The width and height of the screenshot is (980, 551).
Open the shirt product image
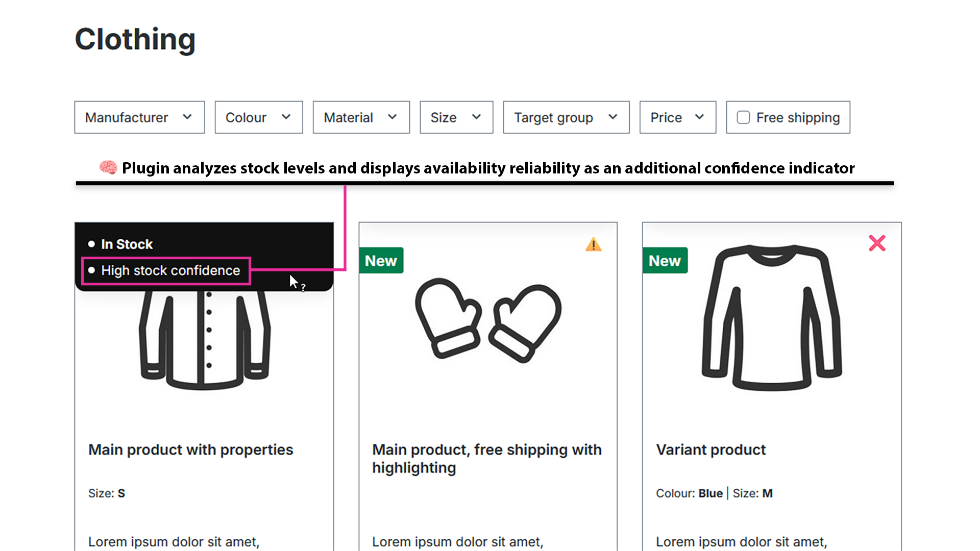pyautogui.click(x=205, y=340)
